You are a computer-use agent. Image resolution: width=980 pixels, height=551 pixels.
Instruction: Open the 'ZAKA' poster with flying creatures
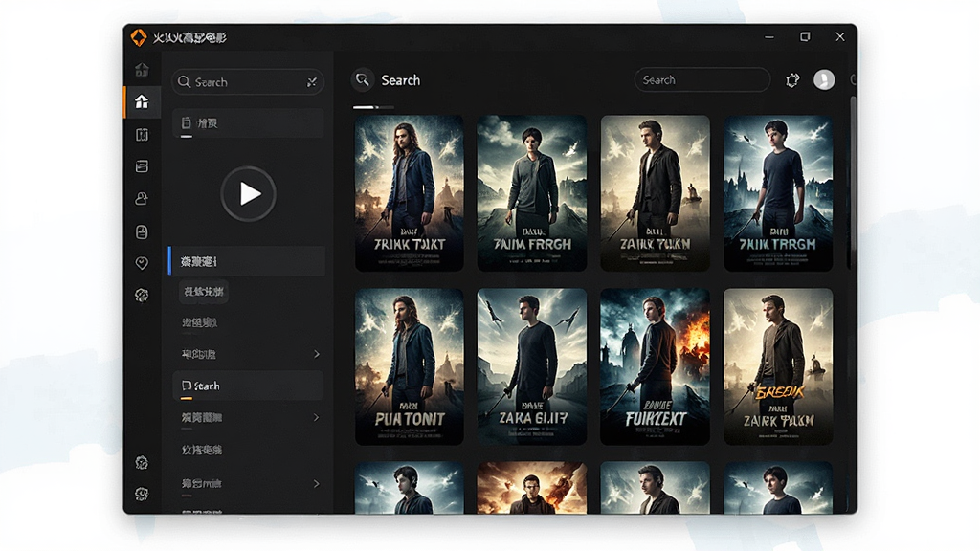point(532,366)
